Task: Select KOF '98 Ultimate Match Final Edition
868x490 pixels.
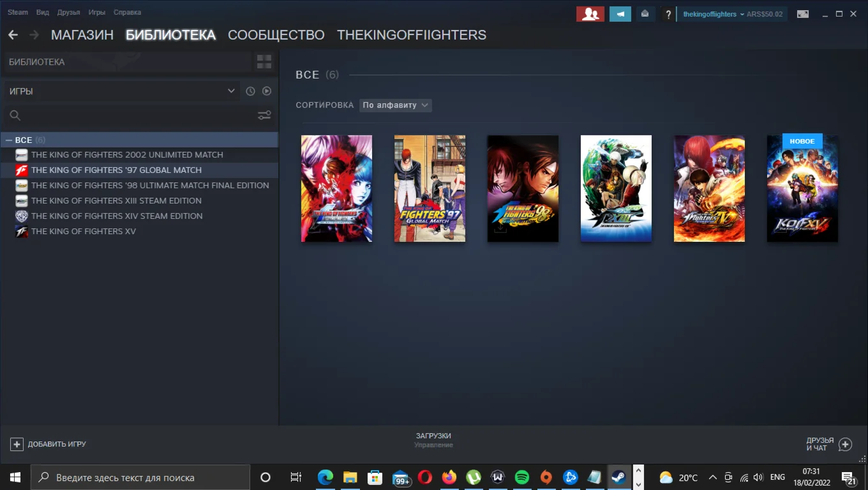Action: click(139, 185)
